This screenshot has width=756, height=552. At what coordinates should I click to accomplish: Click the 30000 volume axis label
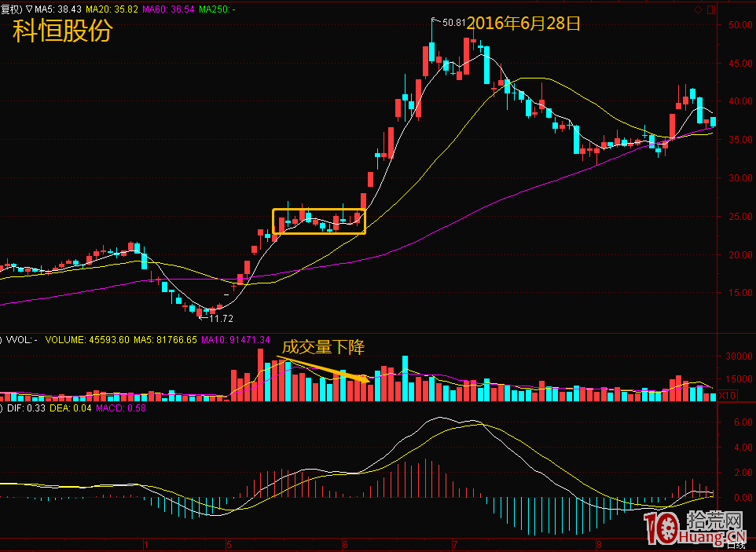click(739, 356)
